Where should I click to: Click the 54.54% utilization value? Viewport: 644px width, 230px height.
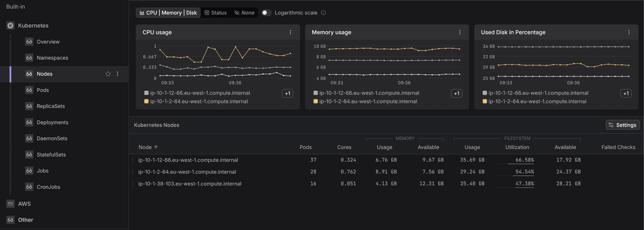(524, 172)
